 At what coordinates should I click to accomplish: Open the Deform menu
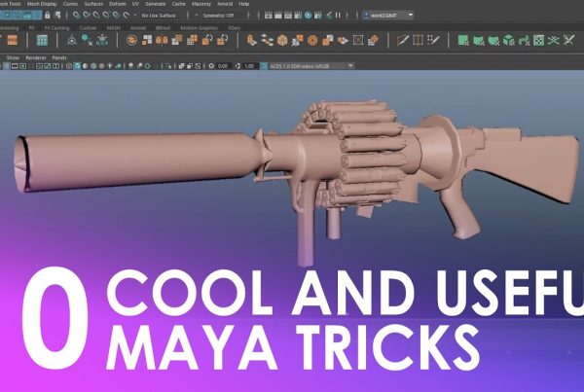(x=118, y=4)
